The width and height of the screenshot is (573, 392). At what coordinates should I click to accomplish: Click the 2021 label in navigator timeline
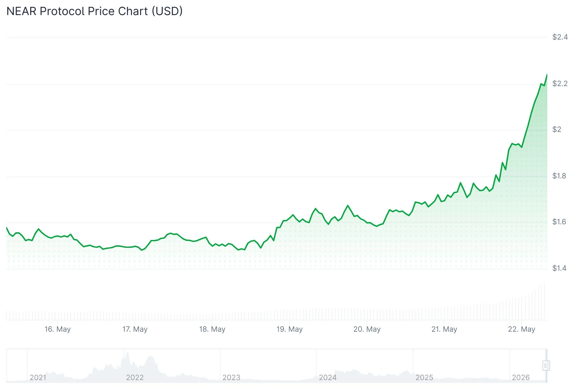pos(38,378)
